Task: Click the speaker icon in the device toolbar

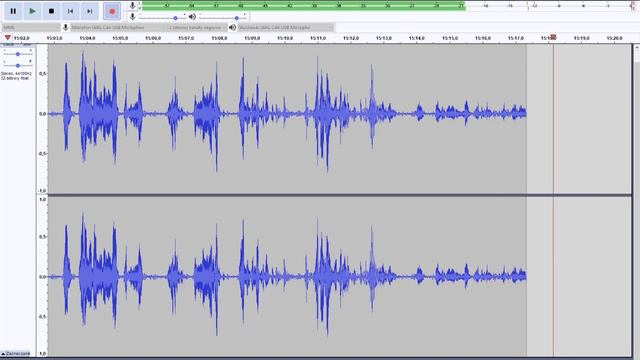Action: [232, 27]
